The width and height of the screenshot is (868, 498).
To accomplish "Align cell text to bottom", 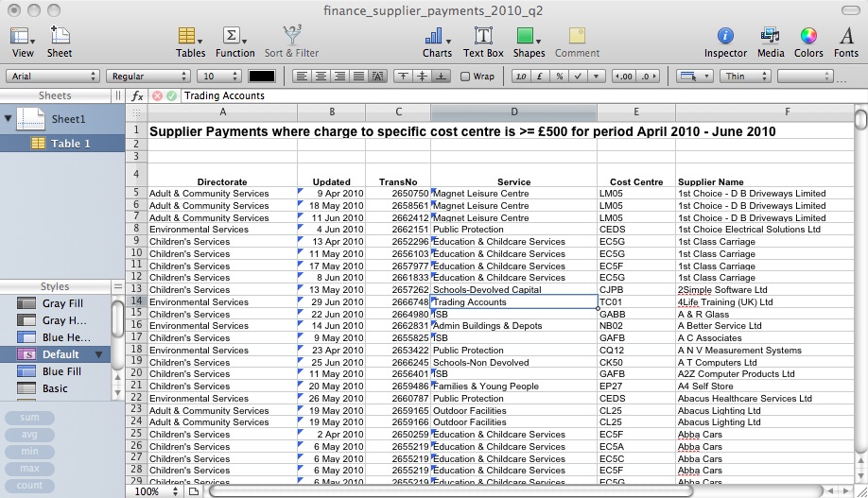I will [441, 77].
